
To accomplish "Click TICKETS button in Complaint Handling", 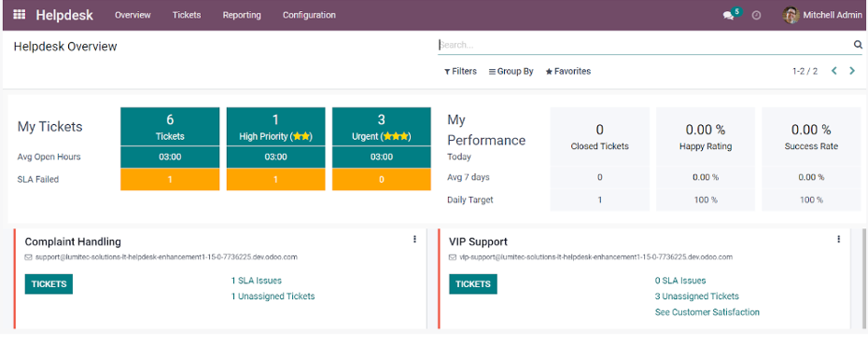I will [49, 284].
